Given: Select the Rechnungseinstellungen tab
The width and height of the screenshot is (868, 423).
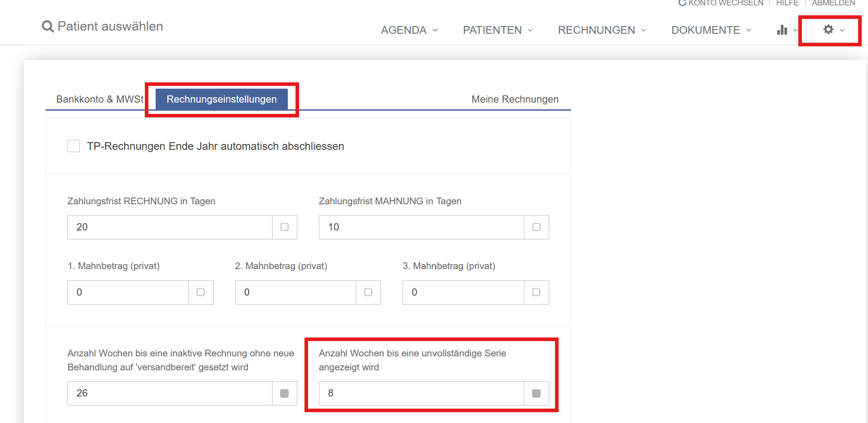Looking at the screenshot, I should point(222,99).
